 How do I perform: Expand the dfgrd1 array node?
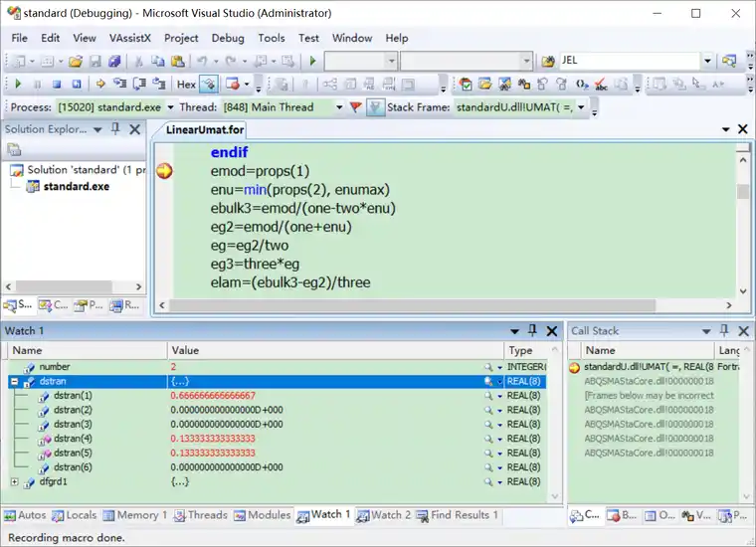[x=15, y=482]
